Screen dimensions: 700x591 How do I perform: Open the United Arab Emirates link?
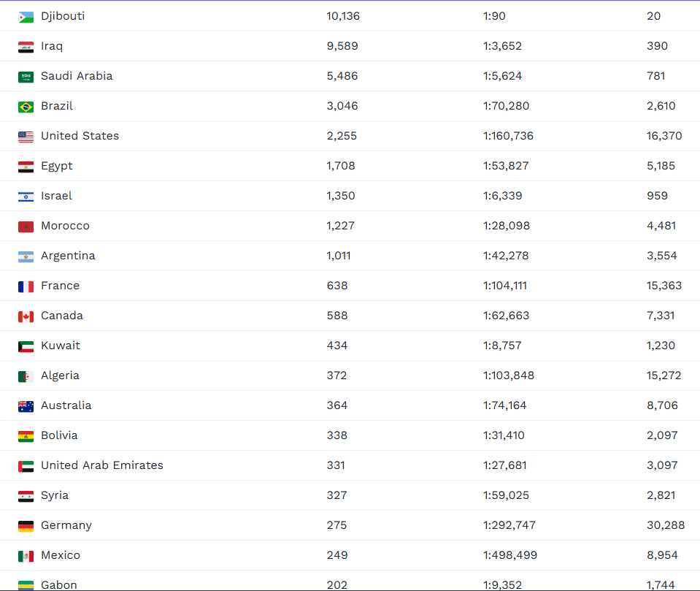click(x=102, y=465)
